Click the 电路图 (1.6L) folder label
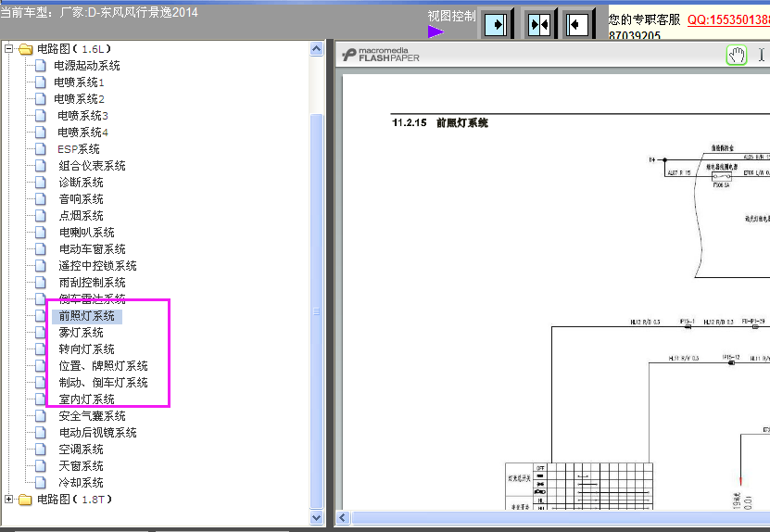The image size is (770, 532). tap(74, 49)
